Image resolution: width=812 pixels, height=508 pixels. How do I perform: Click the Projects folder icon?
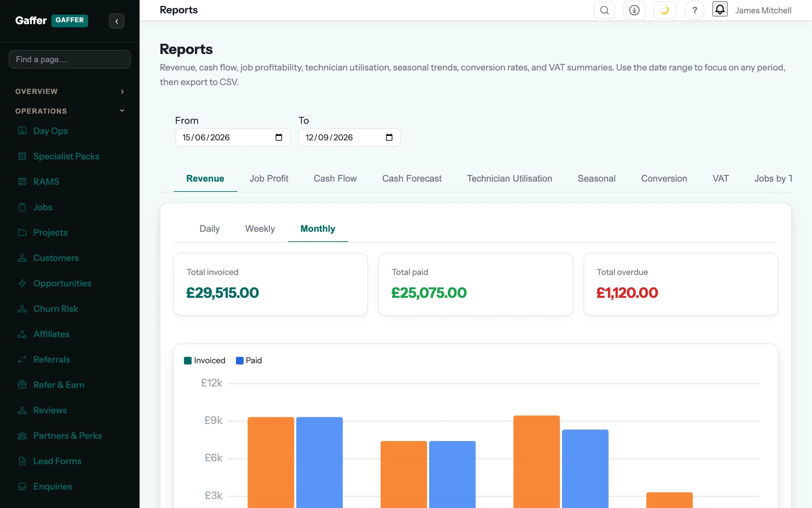click(22, 232)
